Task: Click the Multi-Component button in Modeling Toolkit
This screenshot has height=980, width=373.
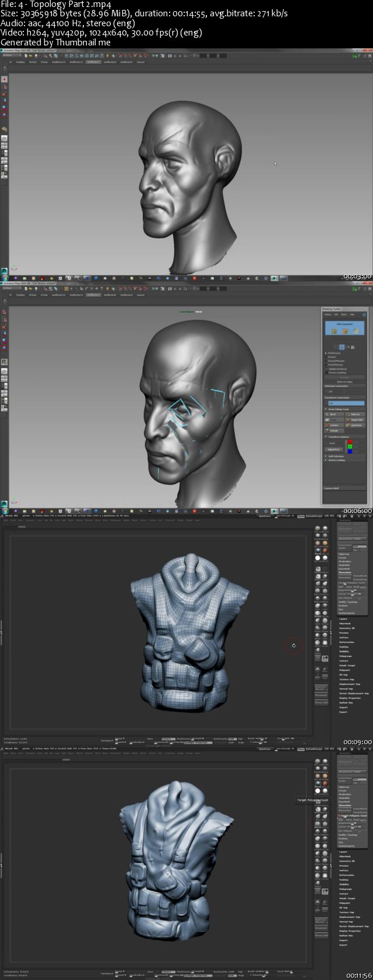Action: pyautogui.click(x=344, y=328)
